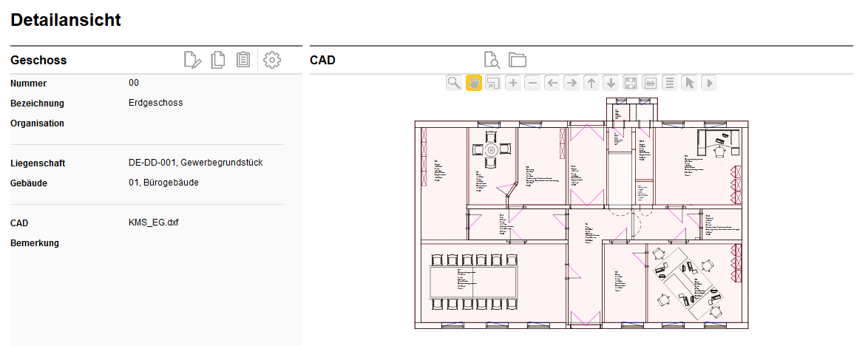Pan the drawing left with arrow button
This screenshot has height=346, width=868.
pyautogui.click(x=552, y=83)
